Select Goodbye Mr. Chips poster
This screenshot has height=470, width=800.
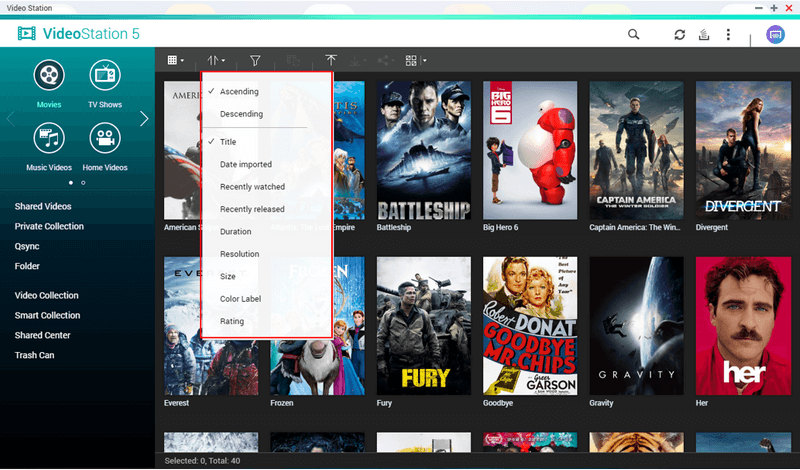pyautogui.click(x=530, y=326)
